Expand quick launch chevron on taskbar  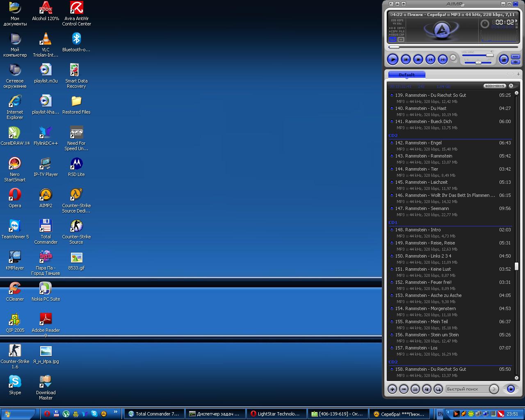[x=116, y=412]
